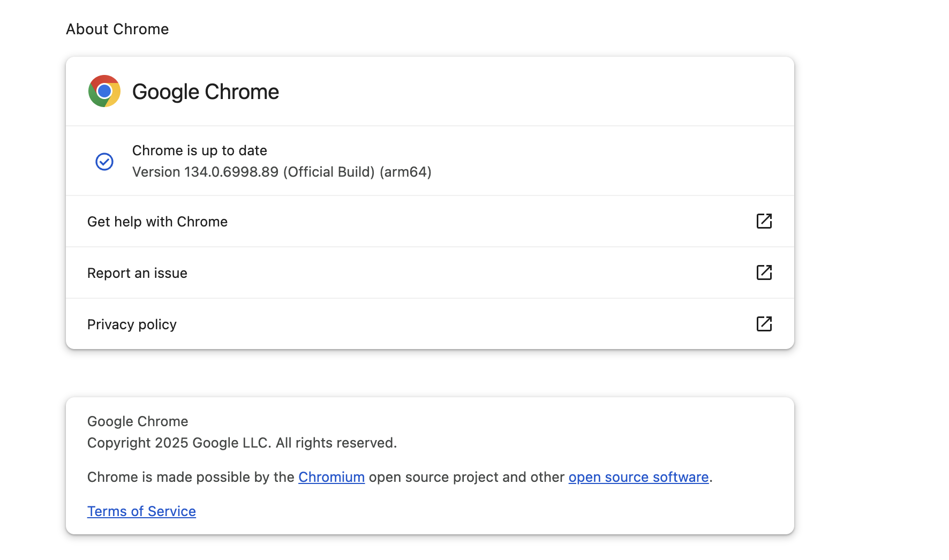Select the 'Chrome is up to date' status row
The width and height of the screenshot is (949, 560).
pyautogui.click(x=375, y=161)
